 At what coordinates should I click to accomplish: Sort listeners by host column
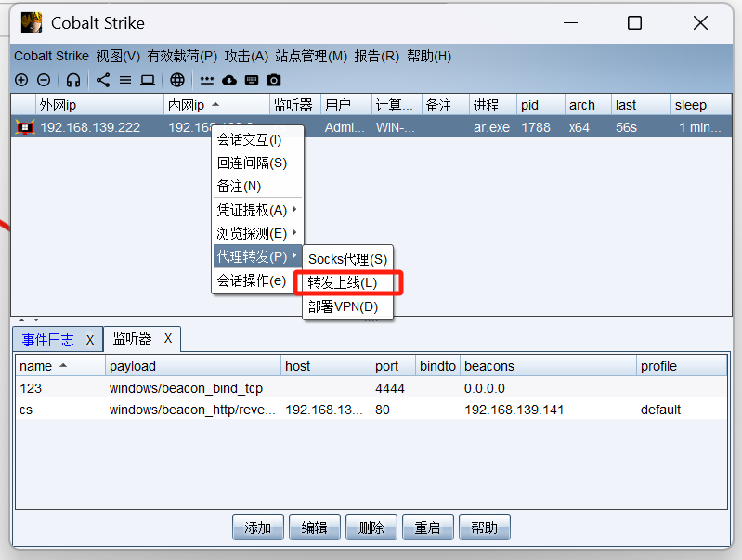click(326, 366)
